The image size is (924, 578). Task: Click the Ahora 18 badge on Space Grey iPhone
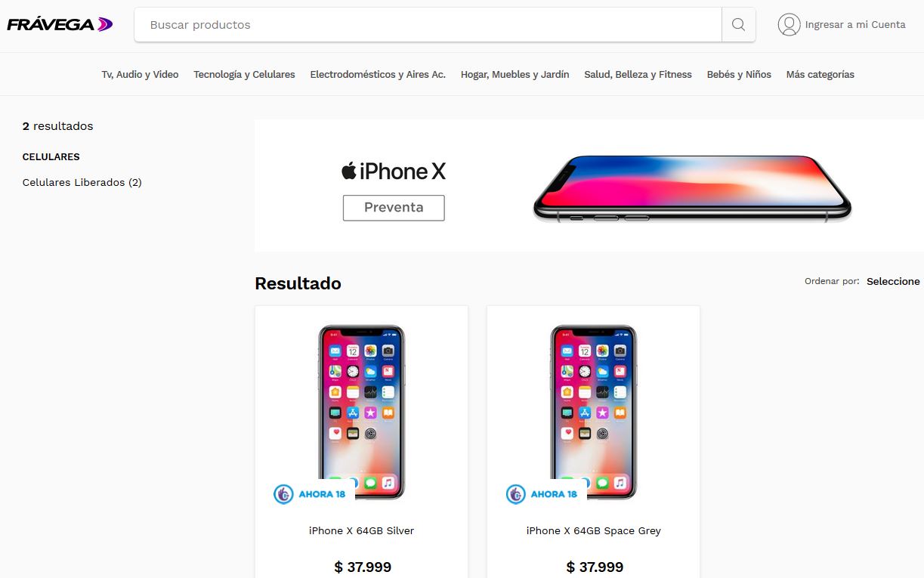tap(542, 494)
